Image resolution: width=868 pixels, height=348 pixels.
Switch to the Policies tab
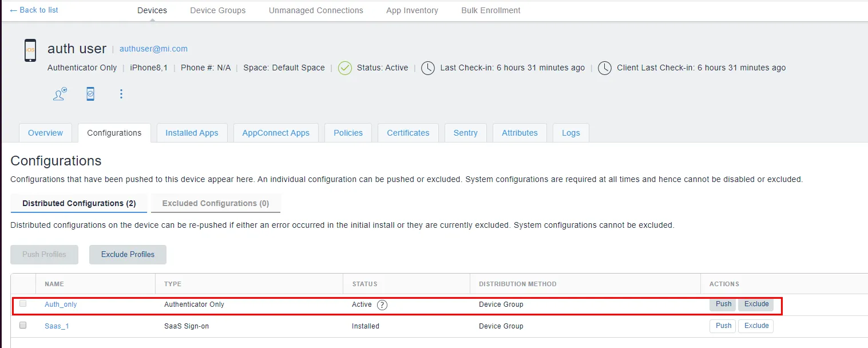(x=348, y=133)
